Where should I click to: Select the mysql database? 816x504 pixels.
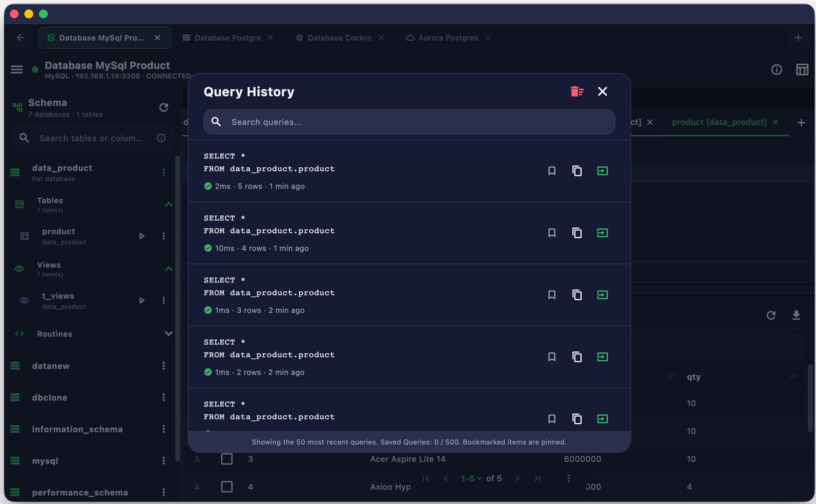[45, 461]
